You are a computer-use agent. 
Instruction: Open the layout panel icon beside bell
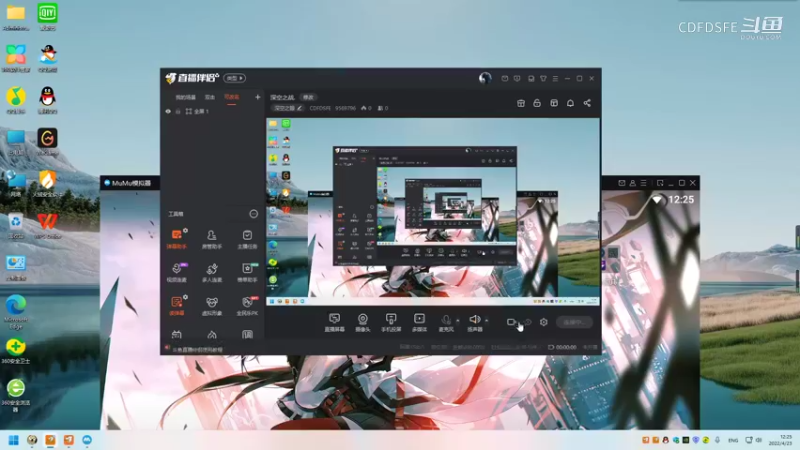(554, 103)
